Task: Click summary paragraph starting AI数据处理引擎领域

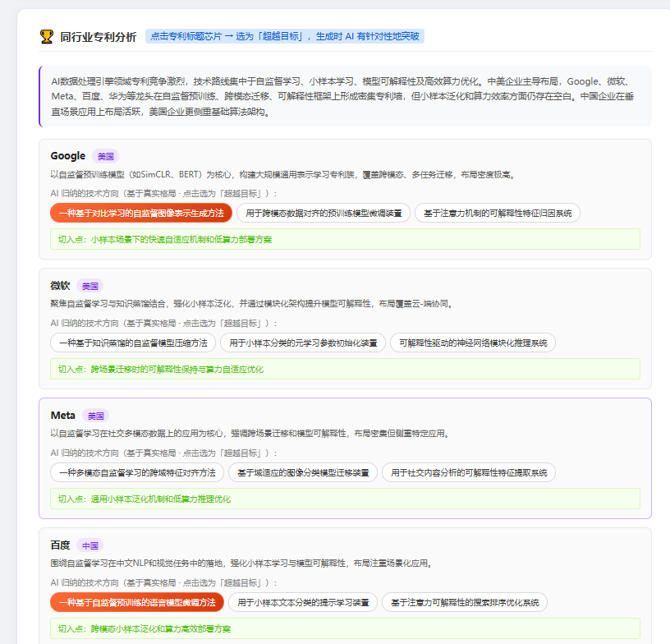Action: pyautogui.click(x=345, y=97)
